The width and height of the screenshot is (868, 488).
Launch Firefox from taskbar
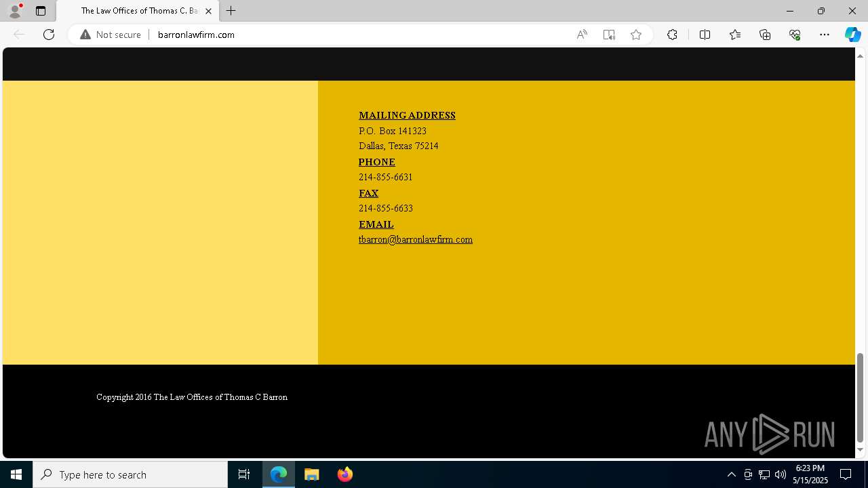pos(345,474)
